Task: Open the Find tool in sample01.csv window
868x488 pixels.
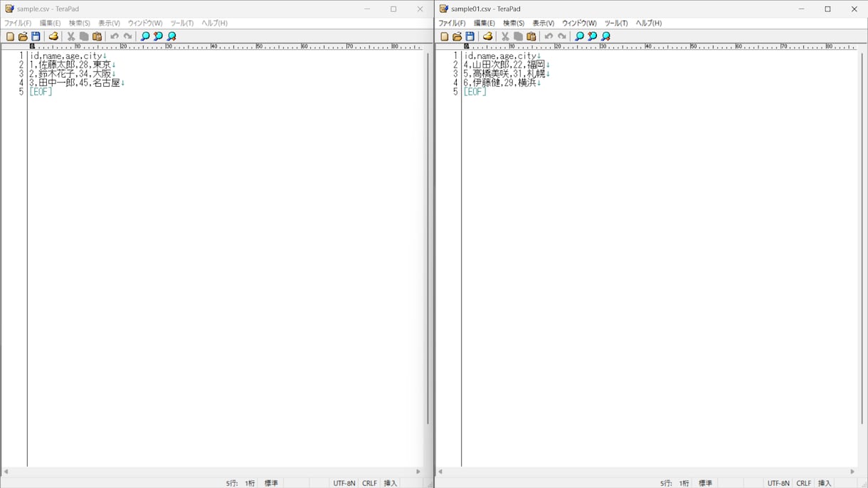Action: tap(579, 36)
